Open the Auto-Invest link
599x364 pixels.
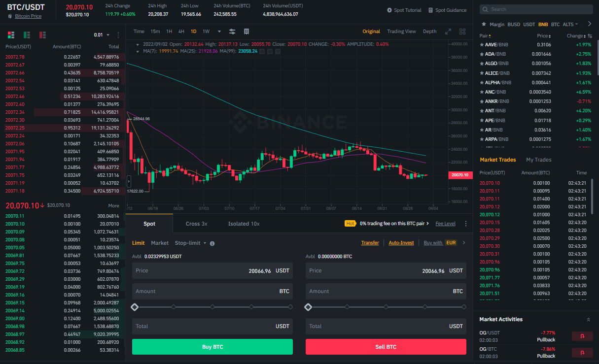pyautogui.click(x=401, y=243)
